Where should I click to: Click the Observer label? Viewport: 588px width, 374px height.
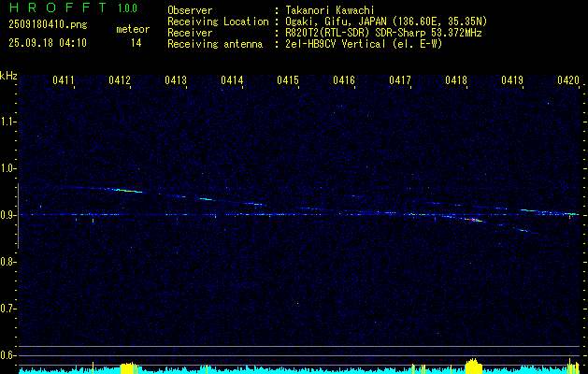click(x=190, y=10)
